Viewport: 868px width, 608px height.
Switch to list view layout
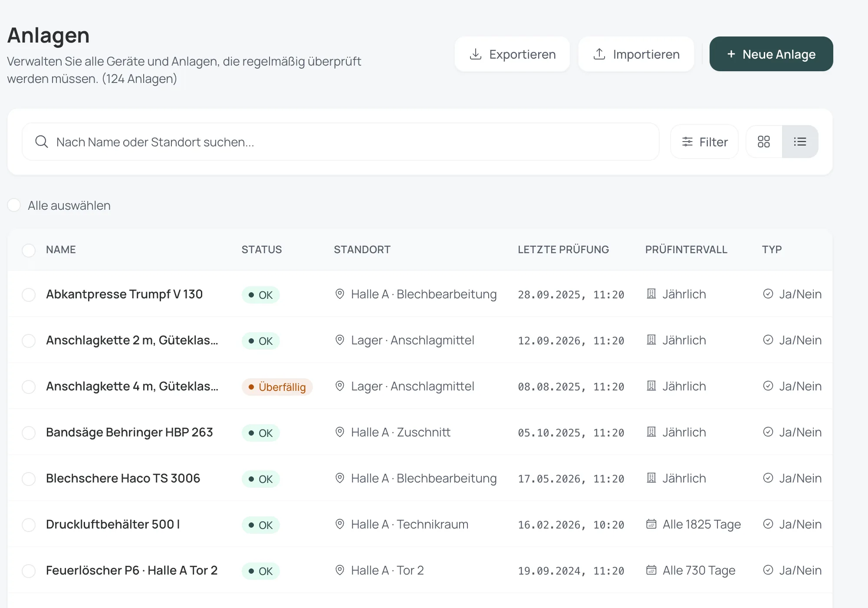(x=800, y=142)
